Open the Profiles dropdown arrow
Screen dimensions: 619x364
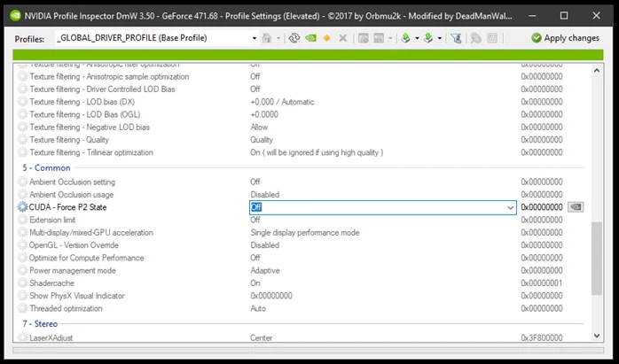(255, 38)
